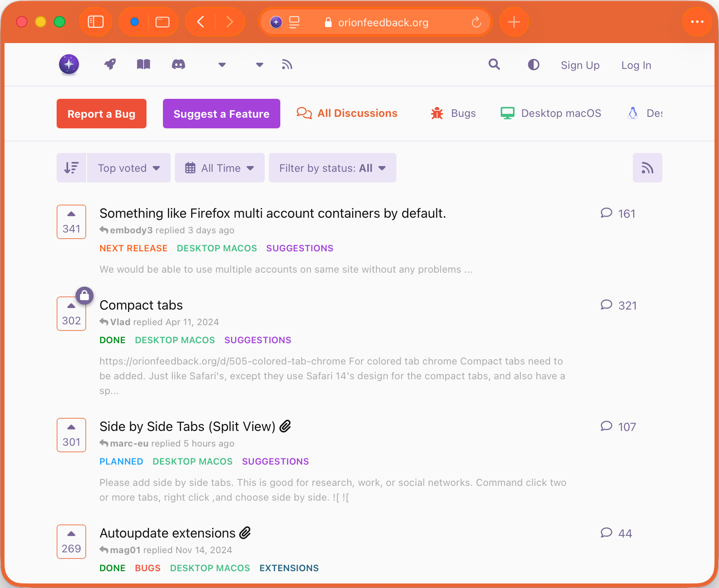Open Filter by status dropdown

point(332,168)
